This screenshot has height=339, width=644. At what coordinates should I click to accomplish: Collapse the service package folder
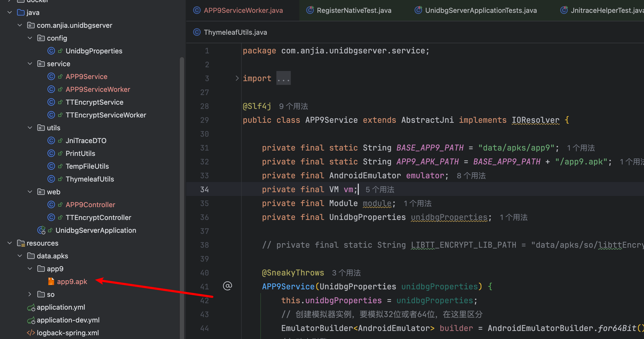30,64
